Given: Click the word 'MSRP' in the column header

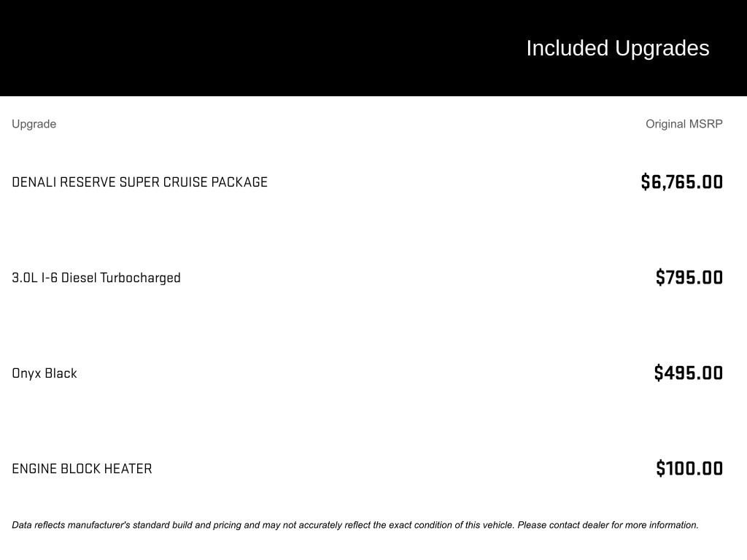Looking at the screenshot, I should pyautogui.click(x=705, y=124).
